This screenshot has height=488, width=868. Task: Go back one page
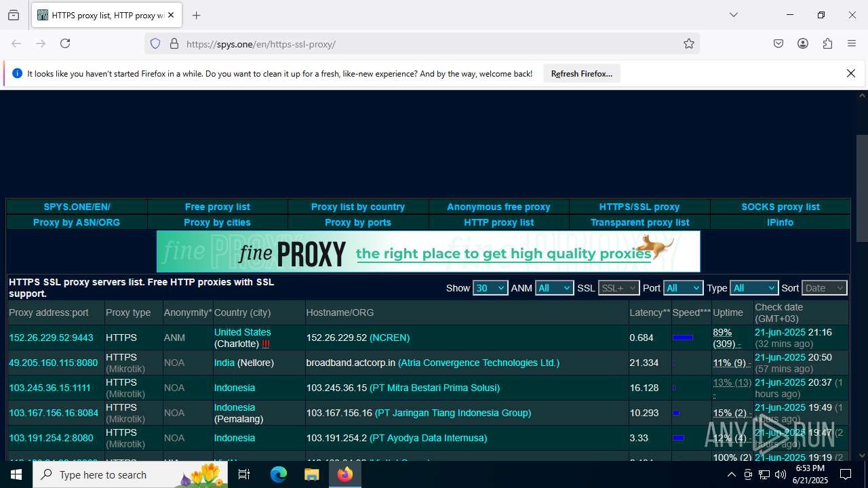16,43
